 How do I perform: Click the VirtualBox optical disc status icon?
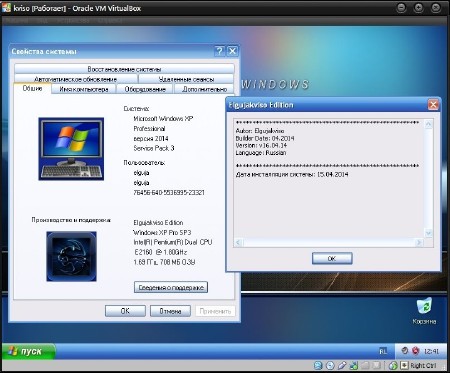tap(330, 365)
